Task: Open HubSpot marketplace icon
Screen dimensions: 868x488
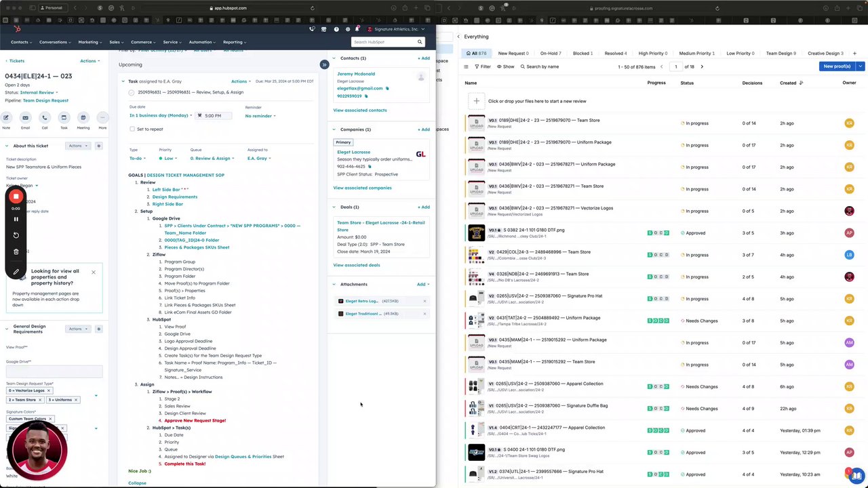Action: coord(323,29)
